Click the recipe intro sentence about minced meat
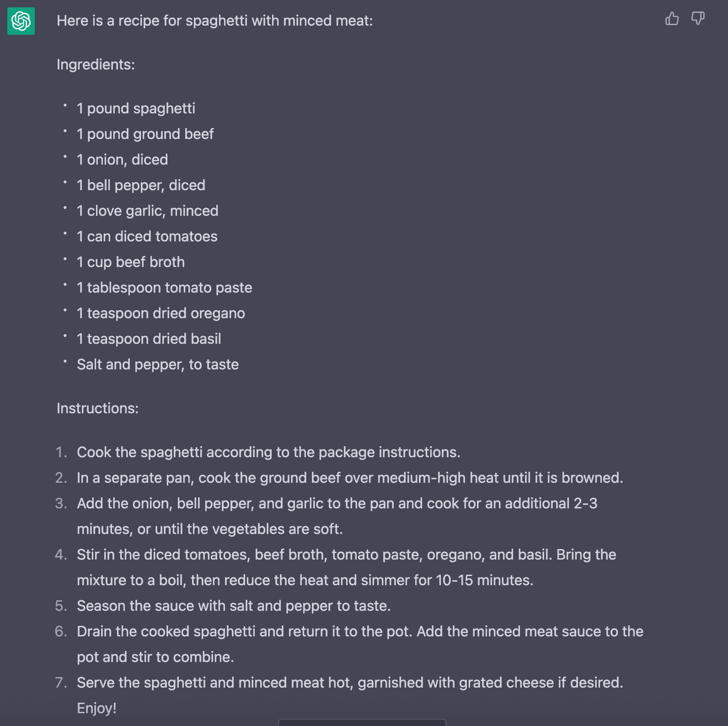Image resolution: width=728 pixels, height=726 pixels. pos(214,21)
